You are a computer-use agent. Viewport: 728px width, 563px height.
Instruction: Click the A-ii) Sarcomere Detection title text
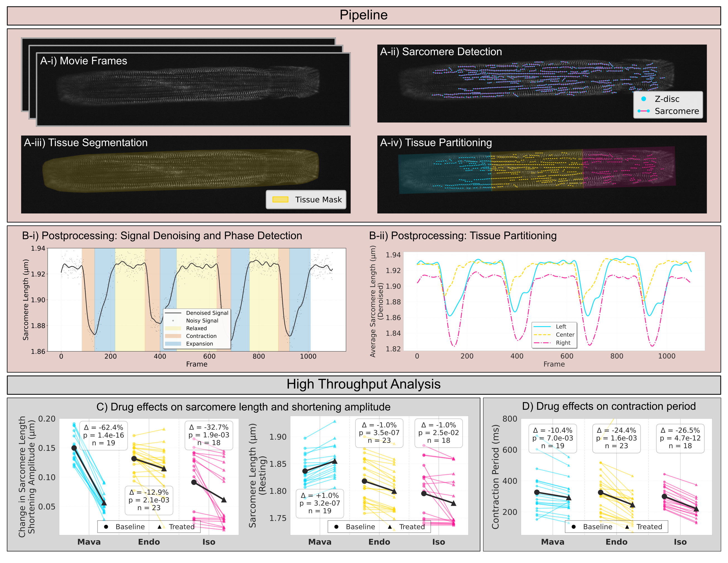click(x=441, y=52)
